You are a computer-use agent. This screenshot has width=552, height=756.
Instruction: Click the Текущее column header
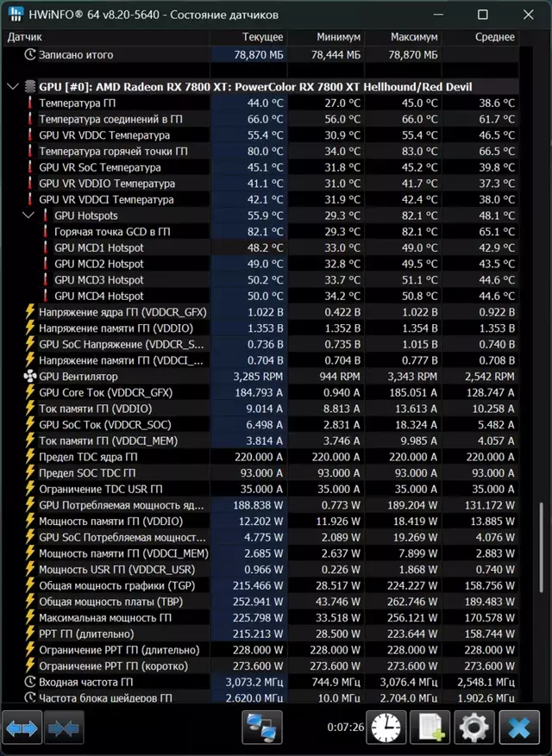(249, 37)
